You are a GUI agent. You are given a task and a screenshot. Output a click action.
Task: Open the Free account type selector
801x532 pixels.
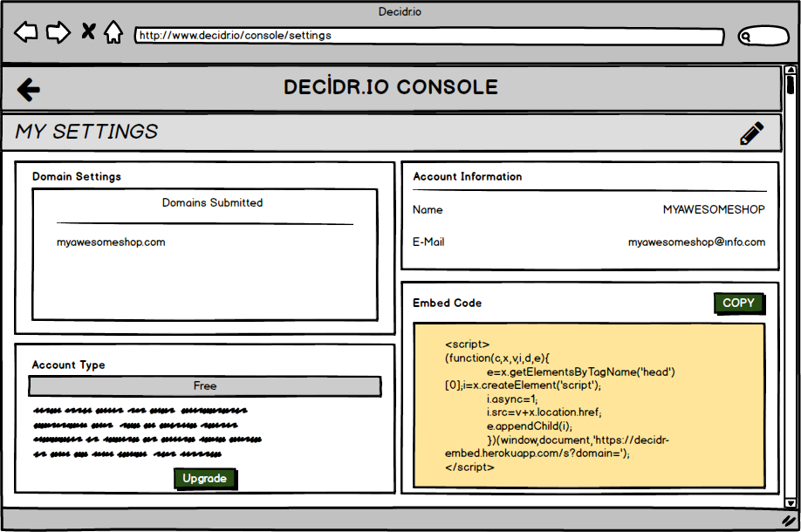click(205, 385)
